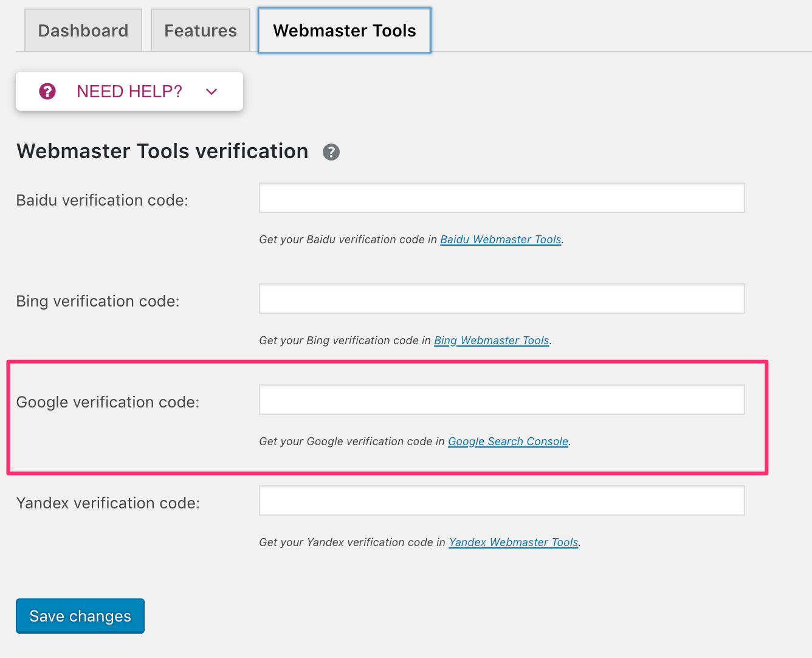Switch to the Dashboard tab
Screen dimensions: 812x658
[x=83, y=30]
